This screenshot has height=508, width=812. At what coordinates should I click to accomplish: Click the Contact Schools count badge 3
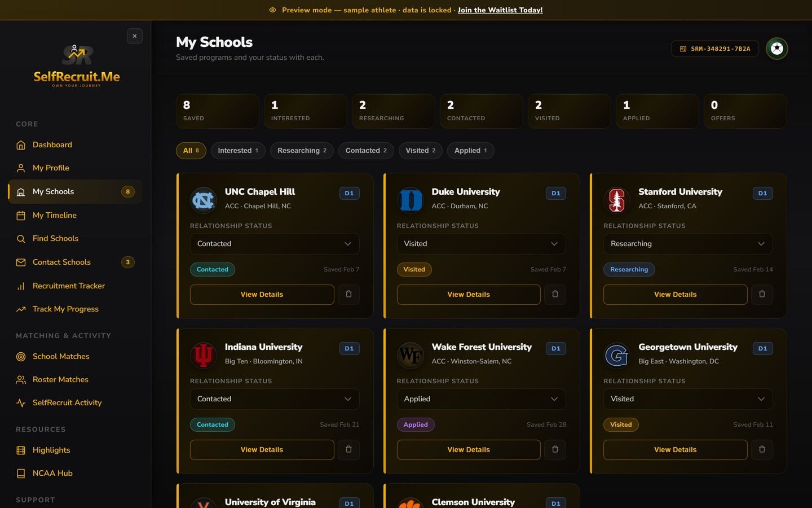click(128, 262)
